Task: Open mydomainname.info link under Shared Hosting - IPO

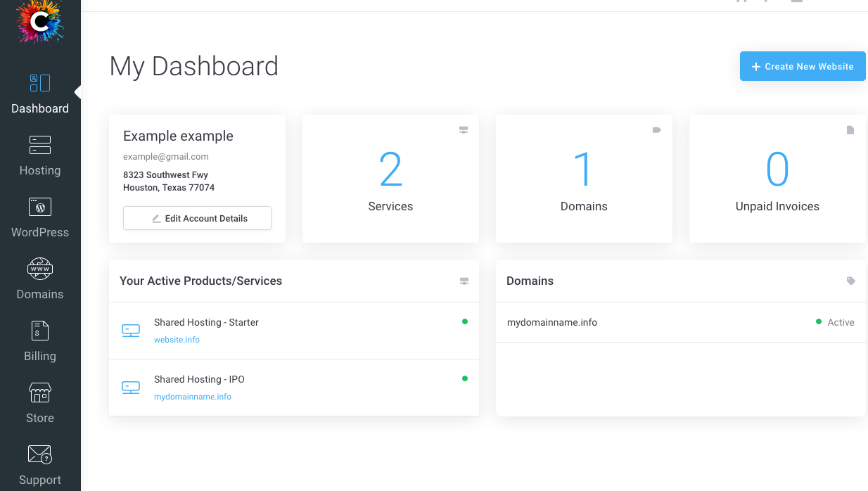Action: pos(193,397)
